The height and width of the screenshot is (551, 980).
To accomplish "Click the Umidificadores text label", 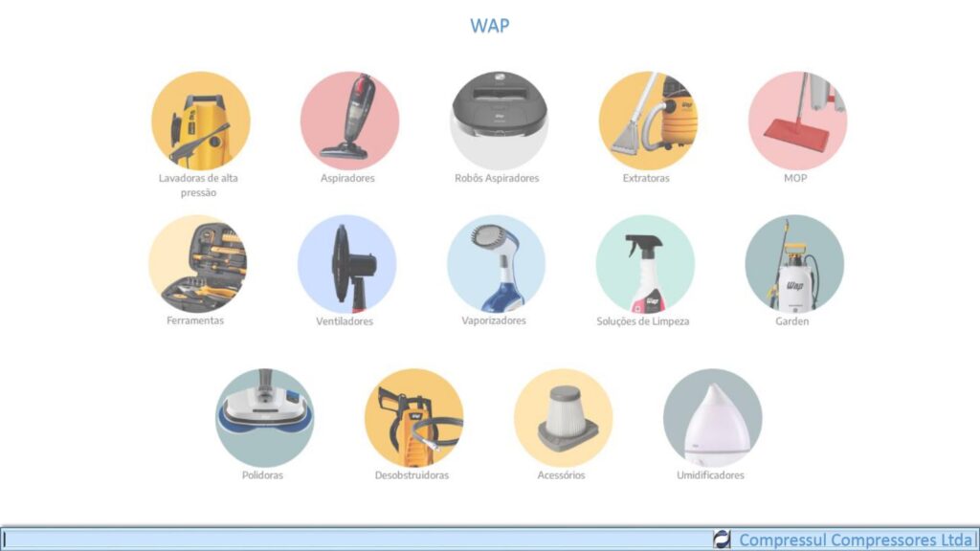I will [711, 474].
